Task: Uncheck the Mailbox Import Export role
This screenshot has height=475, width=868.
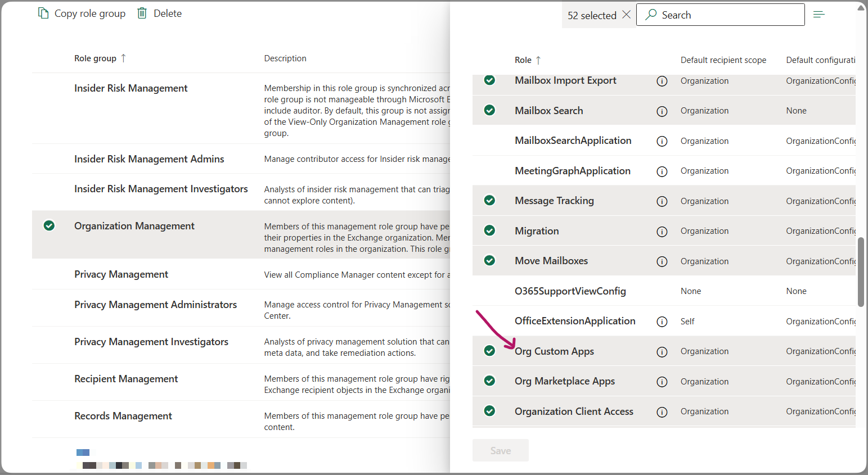Action: (x=489, y=80)
